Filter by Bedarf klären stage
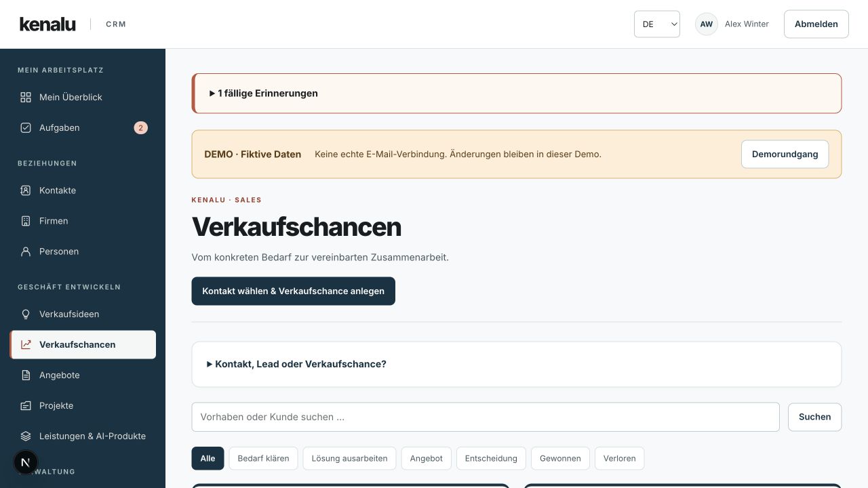This screenshot has width=868, height=488. (x=263, y=458)
